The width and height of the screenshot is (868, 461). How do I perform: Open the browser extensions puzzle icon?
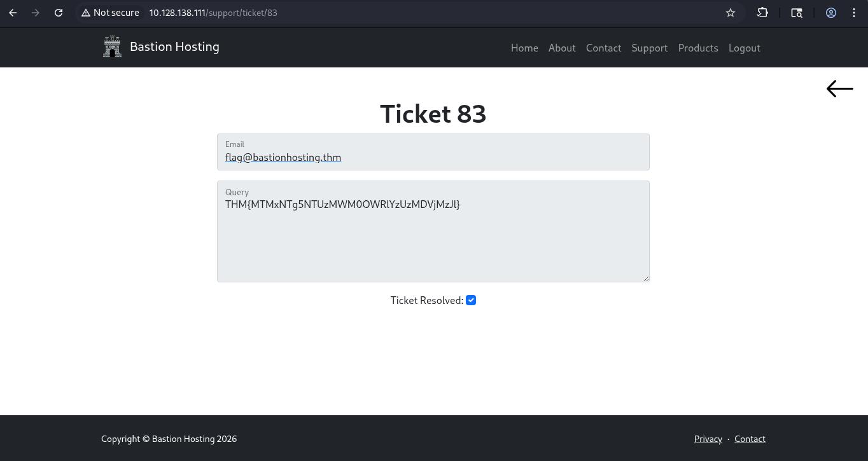pyautogui.click(x=762, y=13)
